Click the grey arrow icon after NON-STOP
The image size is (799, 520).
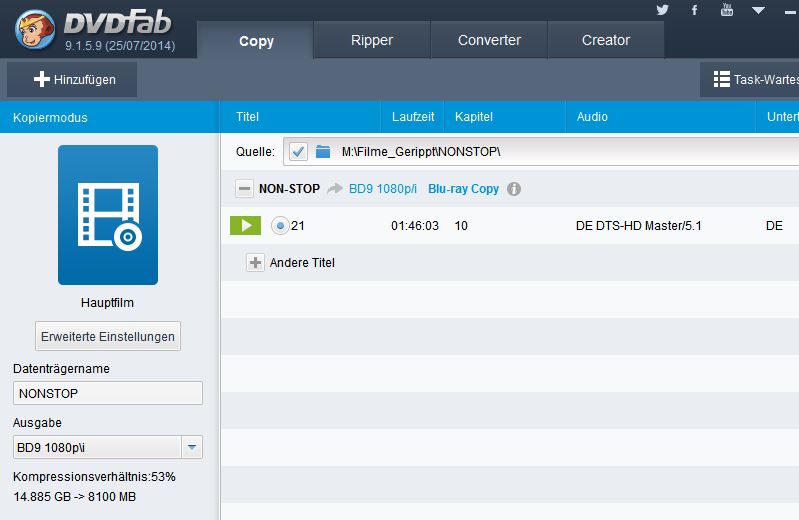coord(334,189)
